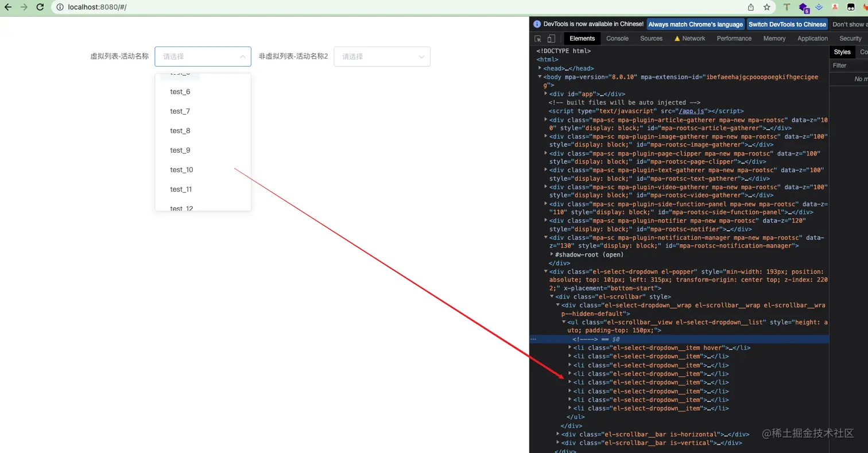Expand the mpa-plugin-notifier div
This screenshot has width=868, height=453.
[x=546, y=220]
